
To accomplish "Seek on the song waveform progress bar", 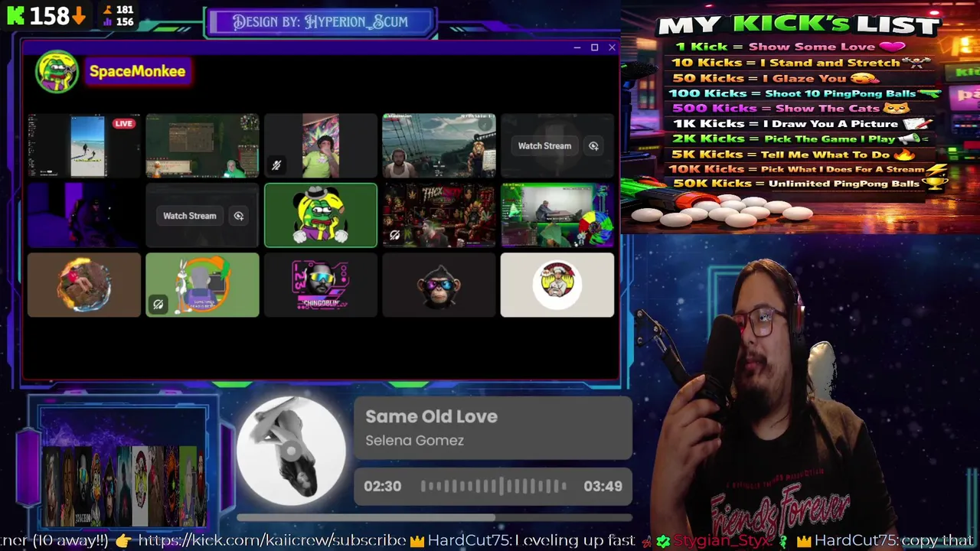I will coord(493,486).
